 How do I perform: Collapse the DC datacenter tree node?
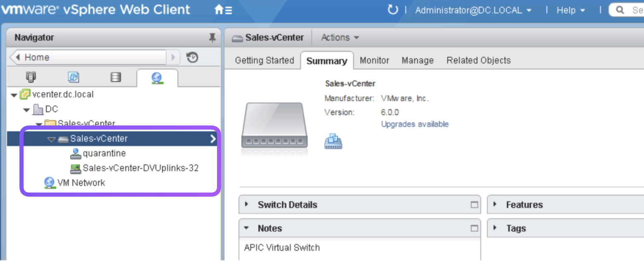coord(27,110)
